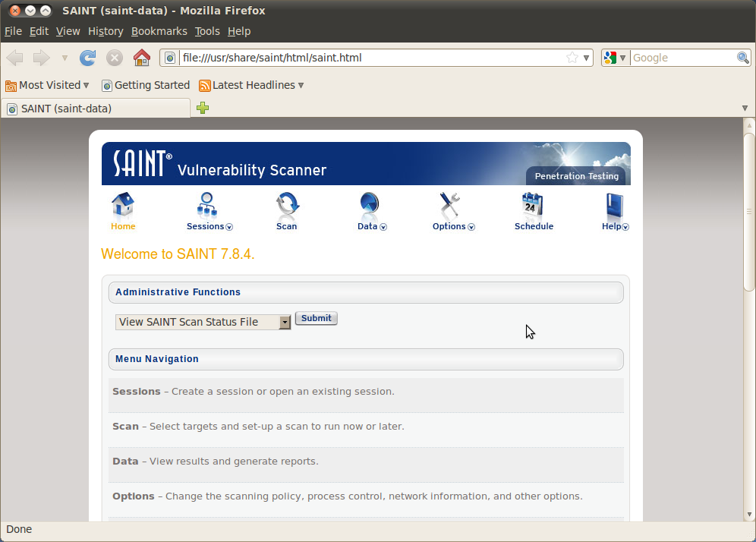This screenshot has width=756, height=542.
Task: Click the 'Welcome to SAINT 7.8.4.' heading
Action: tap(178, 254)
